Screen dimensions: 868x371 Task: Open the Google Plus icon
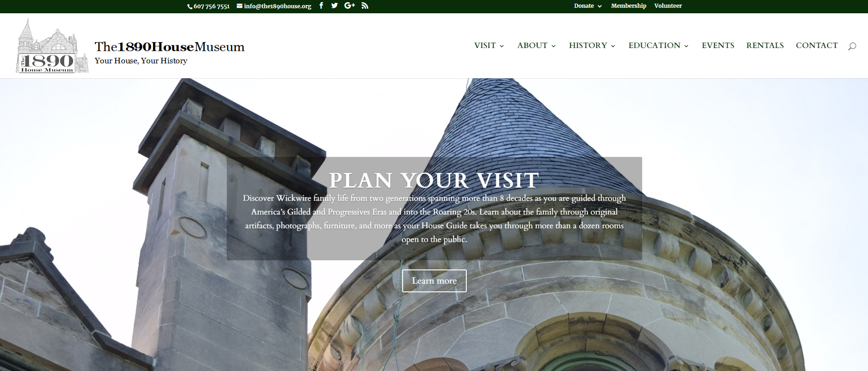(x=349, y=5)
